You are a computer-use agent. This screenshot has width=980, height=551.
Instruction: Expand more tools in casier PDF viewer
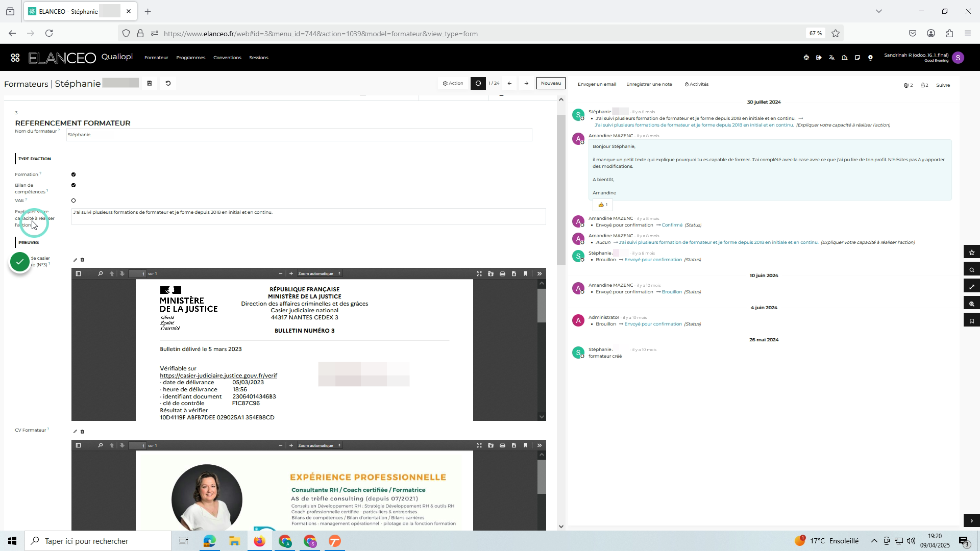540,273
